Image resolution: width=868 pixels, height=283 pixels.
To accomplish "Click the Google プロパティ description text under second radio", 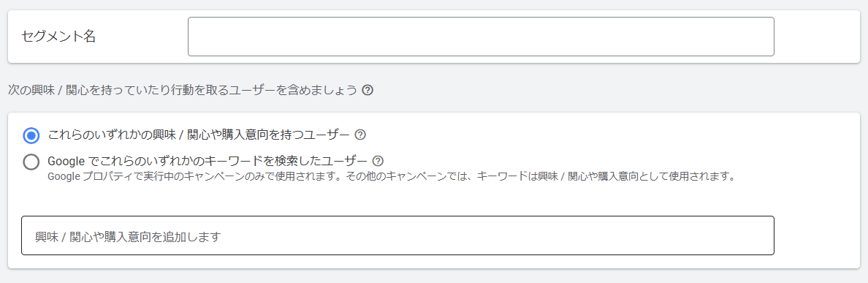I will coord(391,178).
